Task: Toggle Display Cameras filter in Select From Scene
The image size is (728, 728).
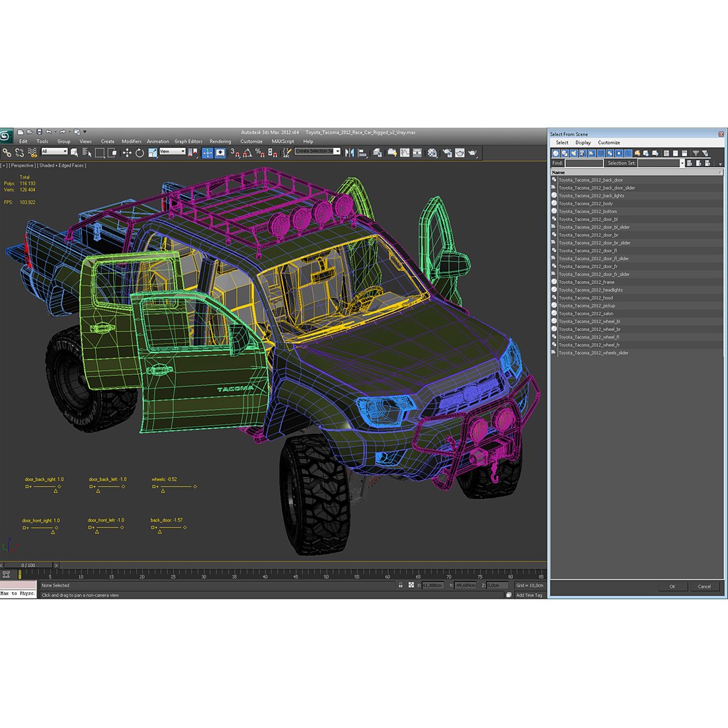Action: pyautogui.click(x=582, y=153)
